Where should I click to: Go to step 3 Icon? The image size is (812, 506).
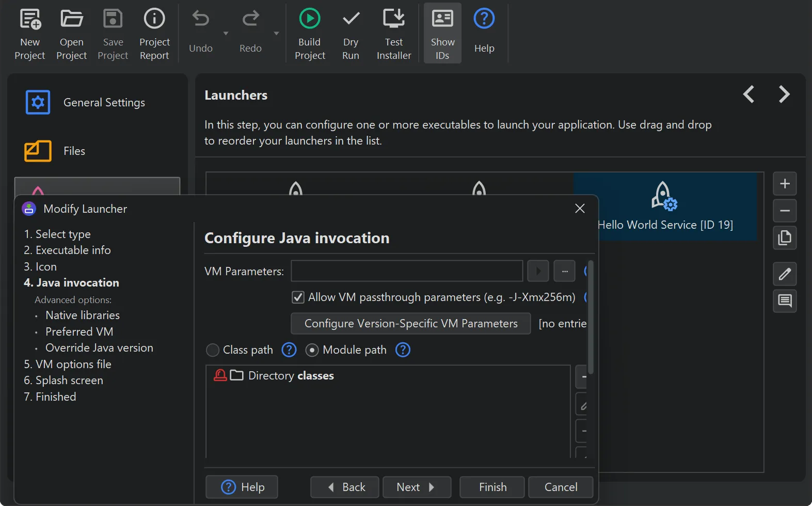(40, 266)
